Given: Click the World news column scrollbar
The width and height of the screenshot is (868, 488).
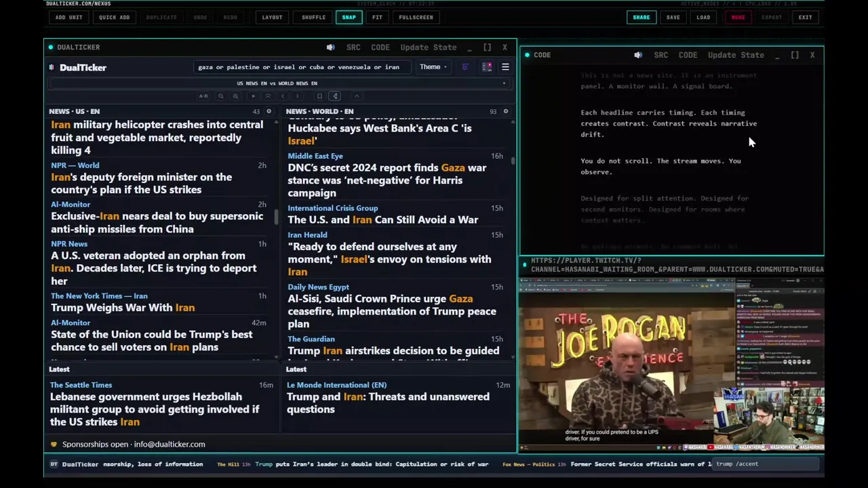Looking at the screenshot, I should tap(513, 161).
